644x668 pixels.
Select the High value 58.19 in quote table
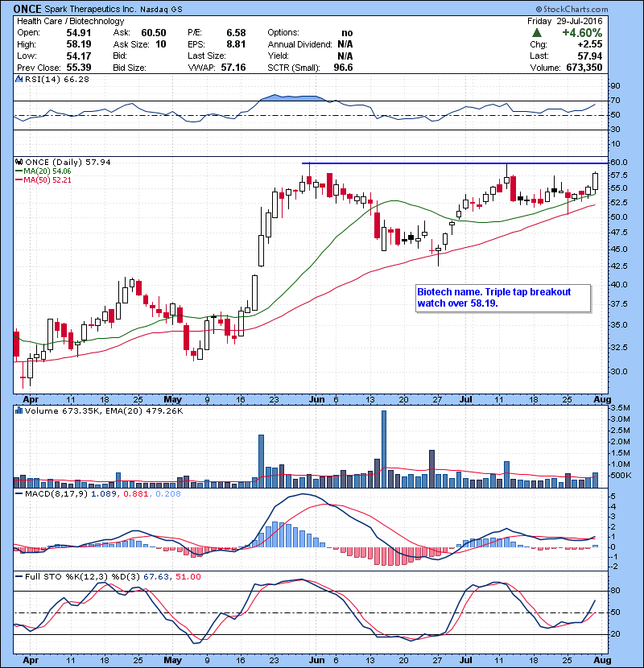[x=78, y=44]
